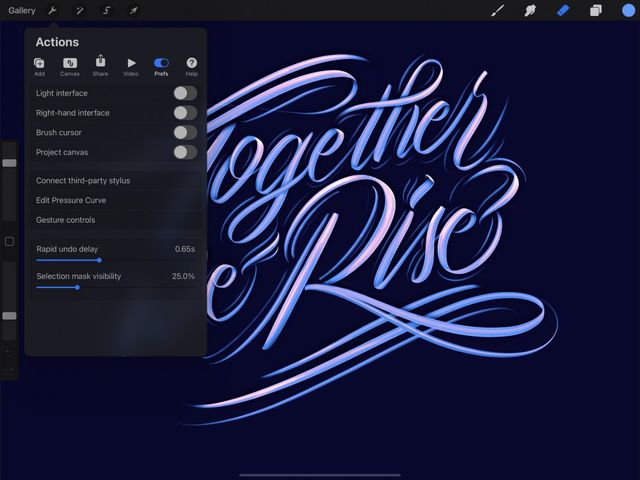Open the Layers panel
This screenshot has width=640, height=480.
(x=595, y=11)
